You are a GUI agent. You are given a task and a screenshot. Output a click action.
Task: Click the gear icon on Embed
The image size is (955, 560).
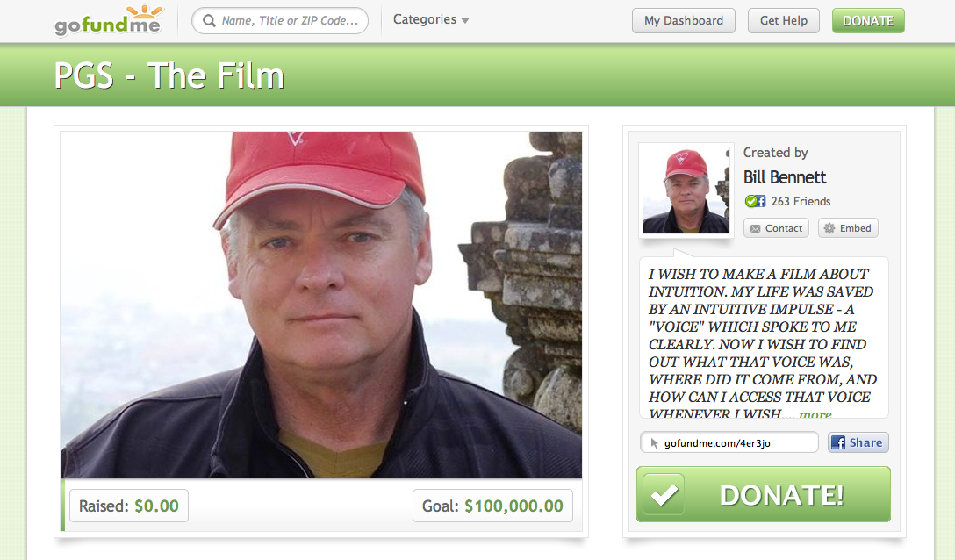click(829, 228)
